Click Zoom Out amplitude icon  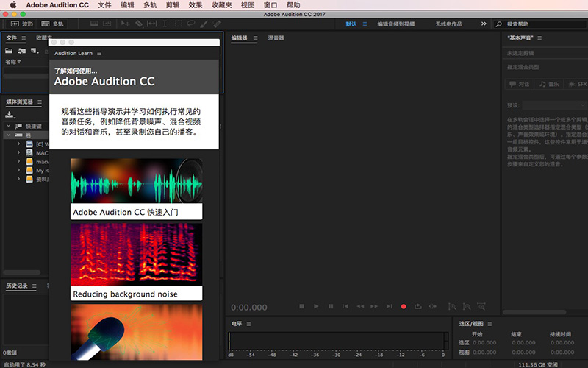tap(467, 307)
